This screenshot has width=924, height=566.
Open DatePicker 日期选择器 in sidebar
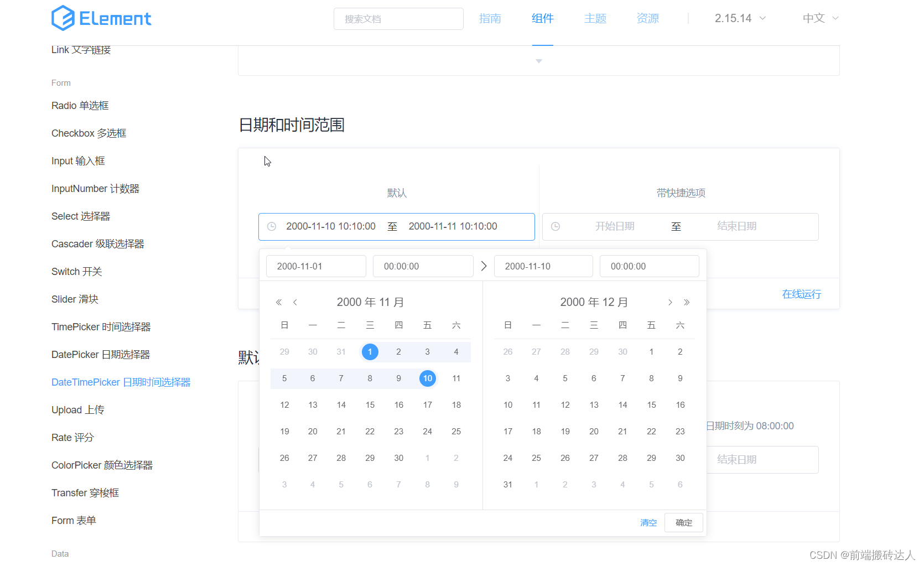[x=101, y=355]
